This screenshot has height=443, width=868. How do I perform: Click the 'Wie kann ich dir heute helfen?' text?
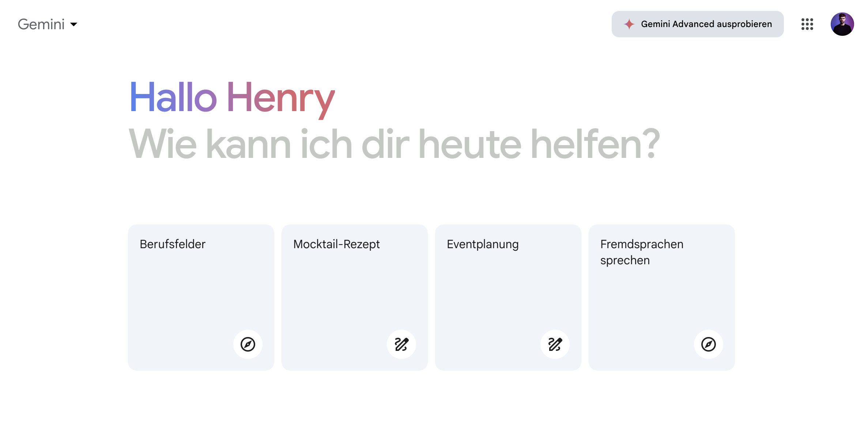(394, 144)
